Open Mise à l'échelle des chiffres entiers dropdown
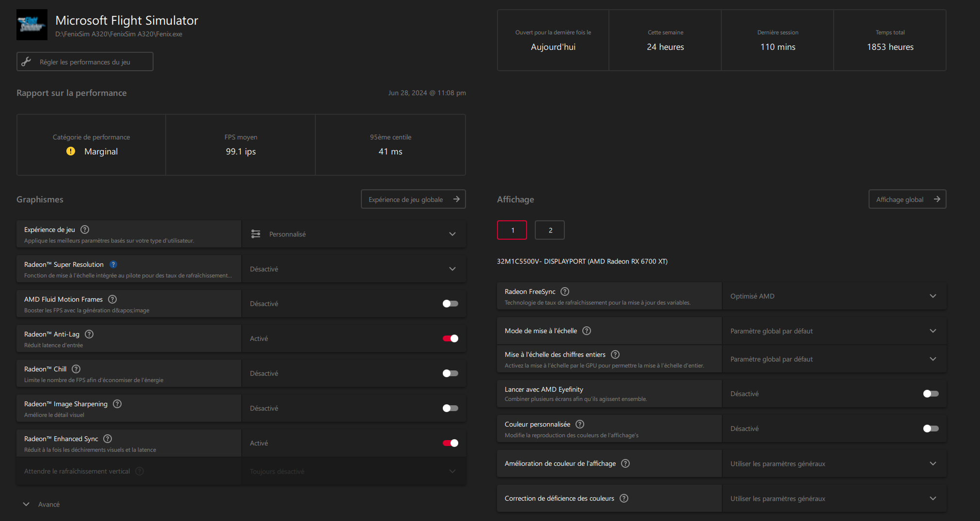The height and width of the screenshot is (521, 980). (834, 359)
